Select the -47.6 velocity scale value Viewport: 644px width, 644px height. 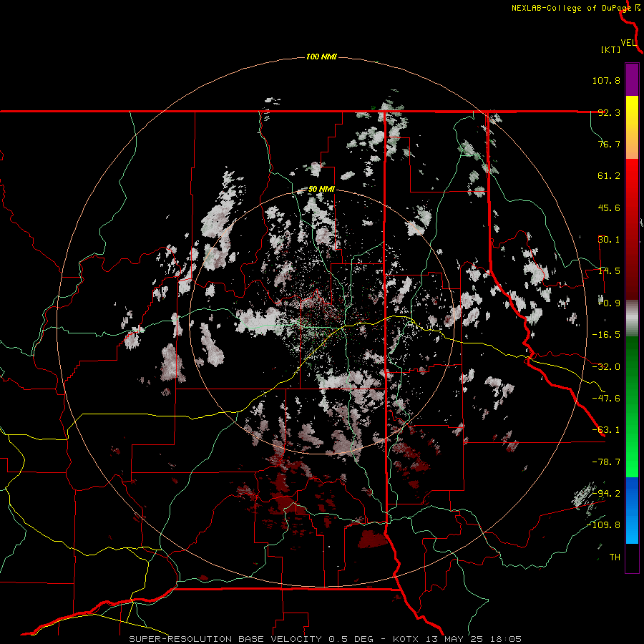(x=606, y=399)
